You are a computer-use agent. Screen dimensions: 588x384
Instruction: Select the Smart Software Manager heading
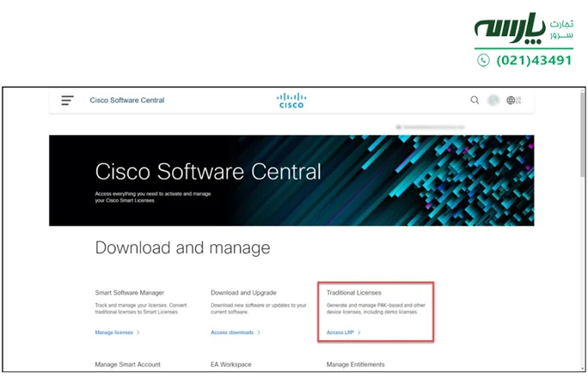[x=130, y=293]
